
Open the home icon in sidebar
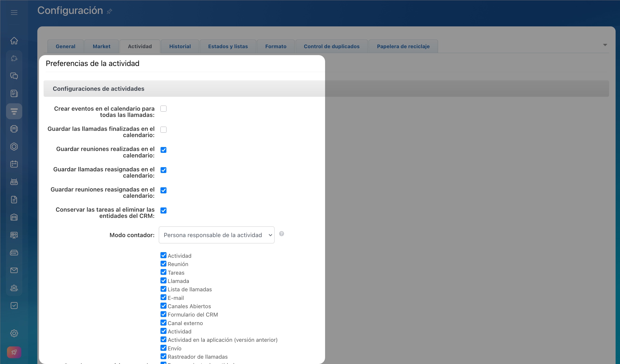click(x=14, y=41)
